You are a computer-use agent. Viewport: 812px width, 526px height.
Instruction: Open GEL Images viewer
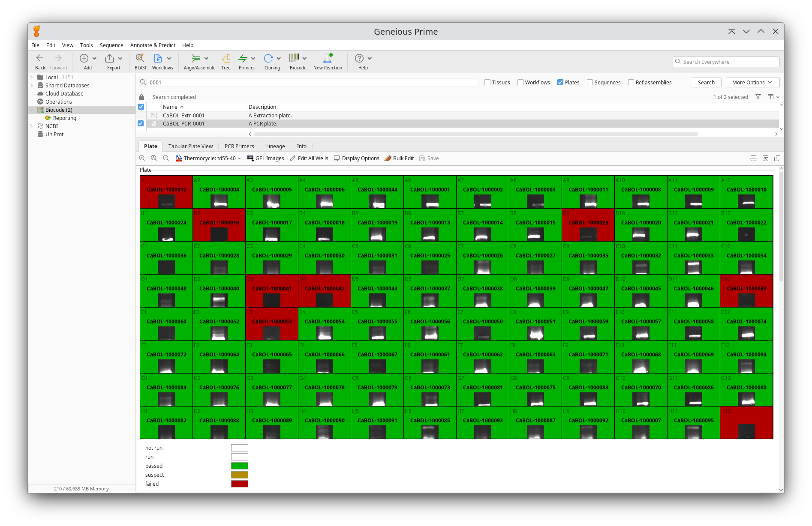pos(266,158)
